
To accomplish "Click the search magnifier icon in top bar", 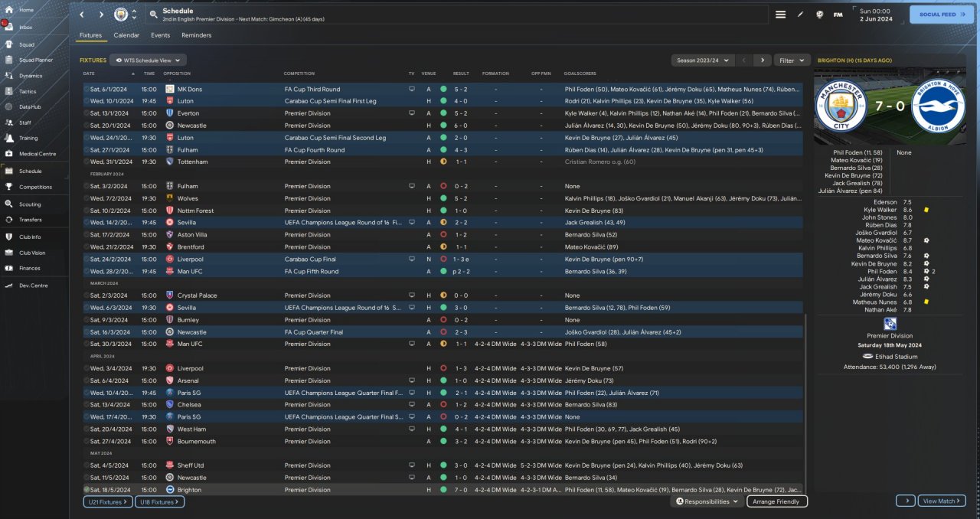I will 153,15.
